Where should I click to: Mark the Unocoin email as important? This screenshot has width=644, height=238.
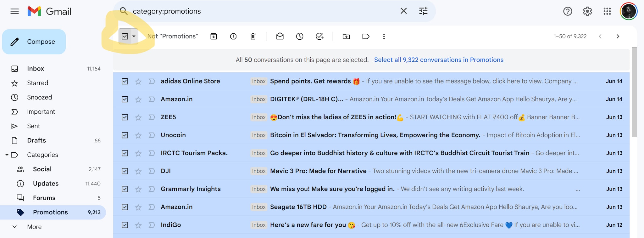point(152,135)
